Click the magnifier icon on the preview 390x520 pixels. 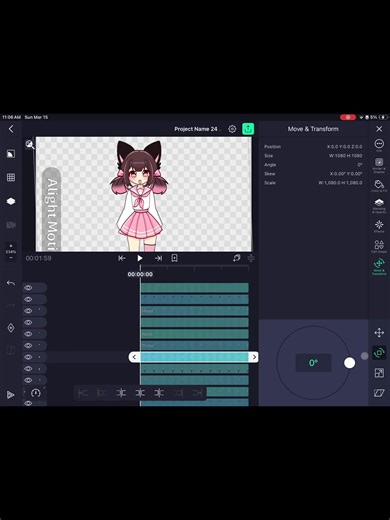click(x=30, y=144)
